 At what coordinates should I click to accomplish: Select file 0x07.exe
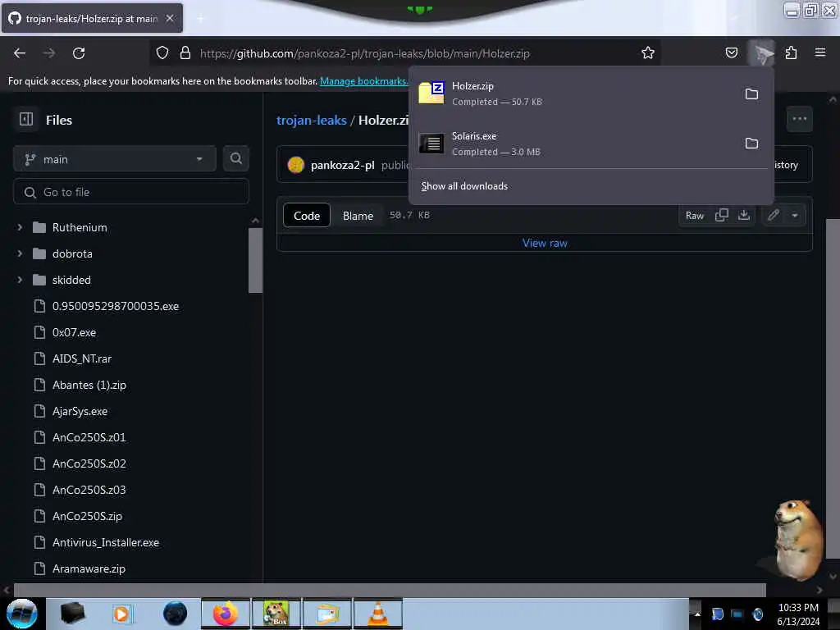coord(74,332)
